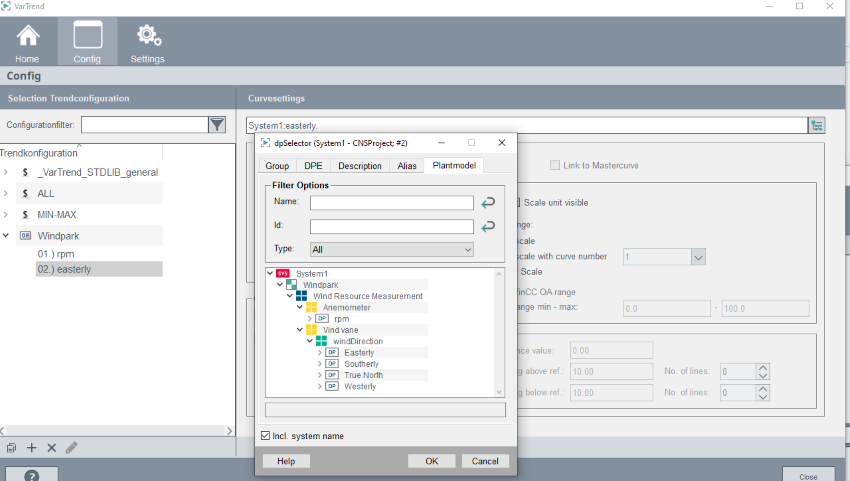Add a new trend configuration
850x481 pixels.
tap(31, 448)
